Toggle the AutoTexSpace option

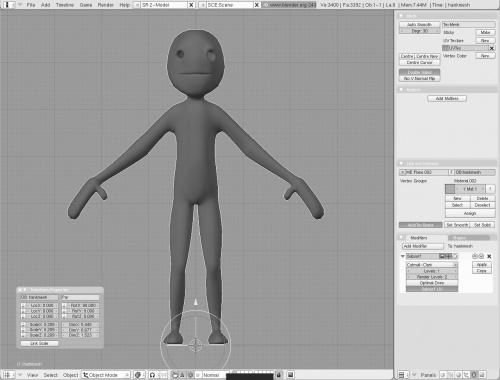[421, 225]
